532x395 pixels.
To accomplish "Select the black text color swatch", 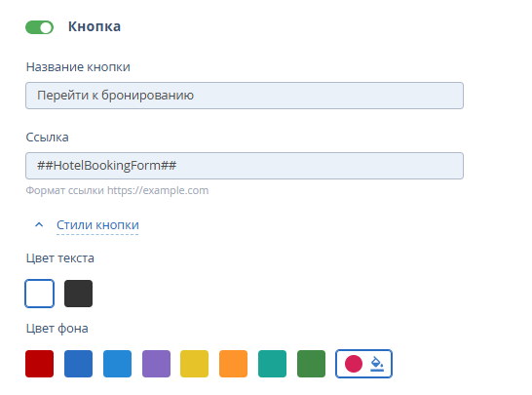I will click(78, 294).
